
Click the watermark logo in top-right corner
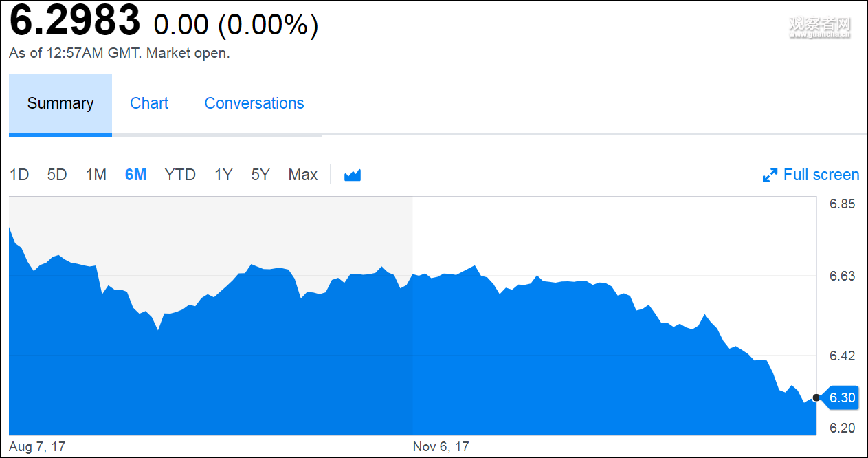coord(819,25)
